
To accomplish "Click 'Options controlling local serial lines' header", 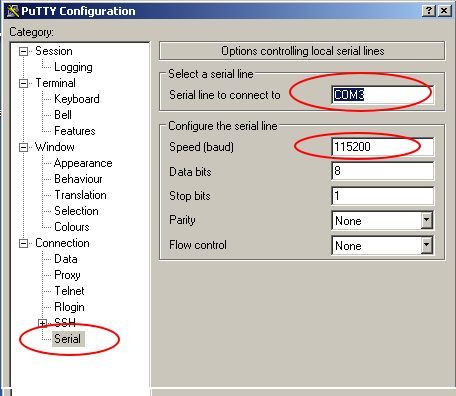I will coord(302,51).
